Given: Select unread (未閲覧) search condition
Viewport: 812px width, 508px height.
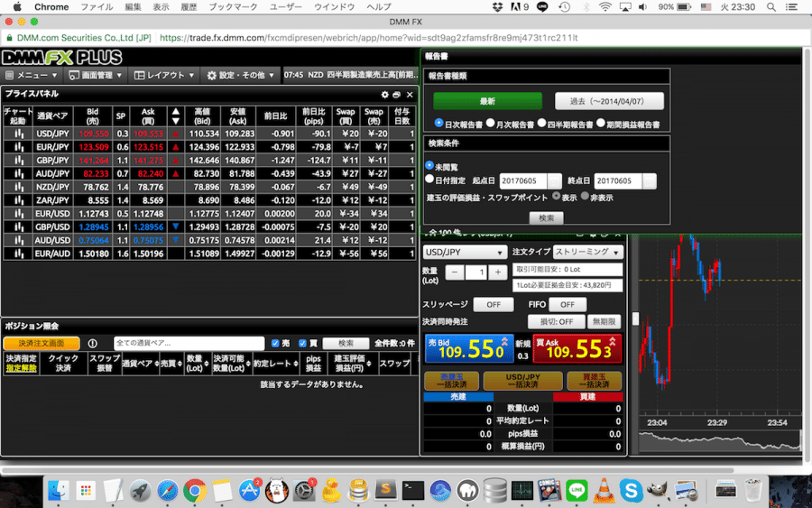Looking at the screenshot, I should 429,165.
